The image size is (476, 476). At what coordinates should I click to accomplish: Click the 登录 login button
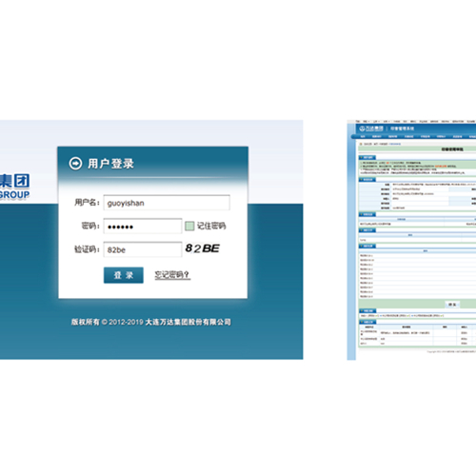click(x=124, y=275)
